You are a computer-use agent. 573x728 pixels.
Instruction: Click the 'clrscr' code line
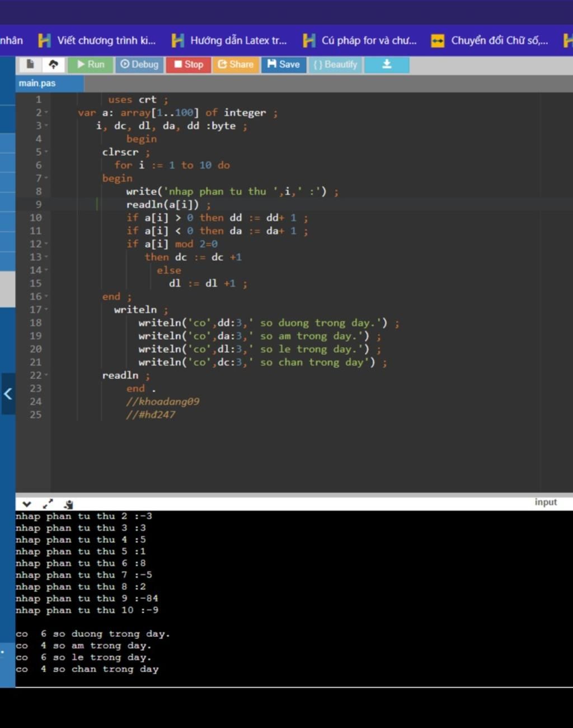pos(126,152)
